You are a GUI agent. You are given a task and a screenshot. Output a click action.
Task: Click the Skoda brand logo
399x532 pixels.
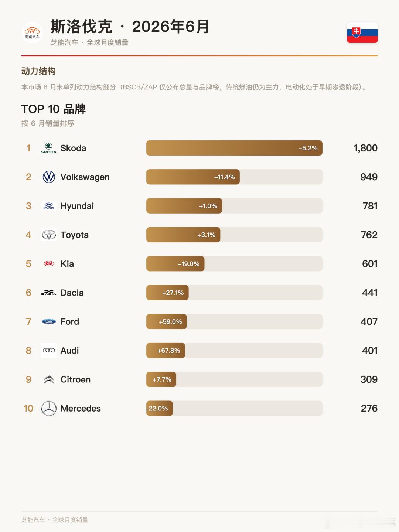click(49, 148)
